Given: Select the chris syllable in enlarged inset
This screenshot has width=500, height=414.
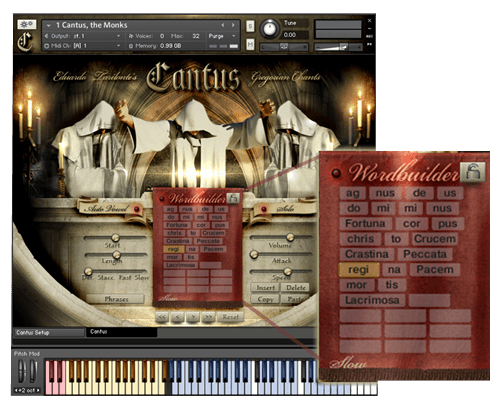Looking at the screenshot, I should [x=361, y=239].
